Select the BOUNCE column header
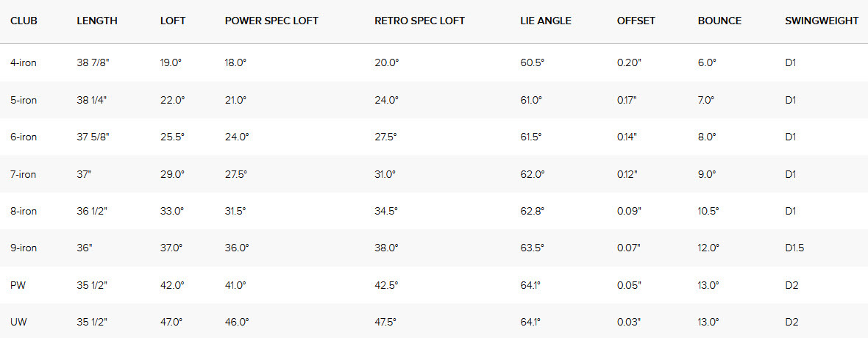Image resolution: width=868 pixels, height=338 pixels. 719,21
